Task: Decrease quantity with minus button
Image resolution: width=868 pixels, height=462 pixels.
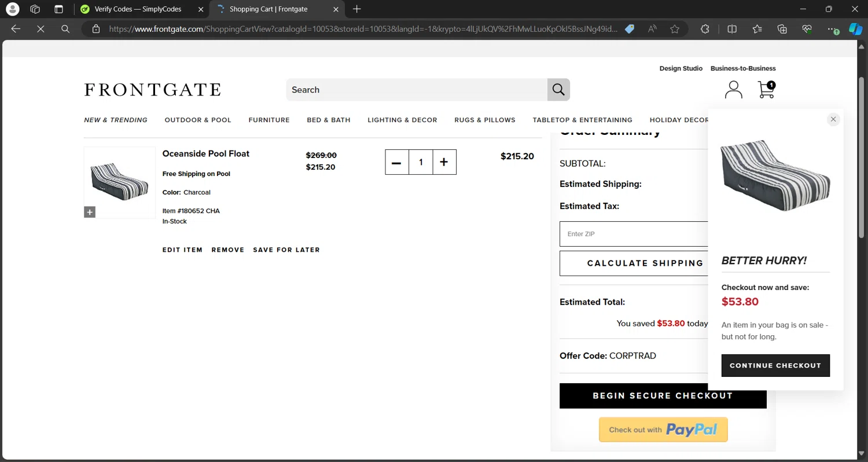Action: (397, 162)
